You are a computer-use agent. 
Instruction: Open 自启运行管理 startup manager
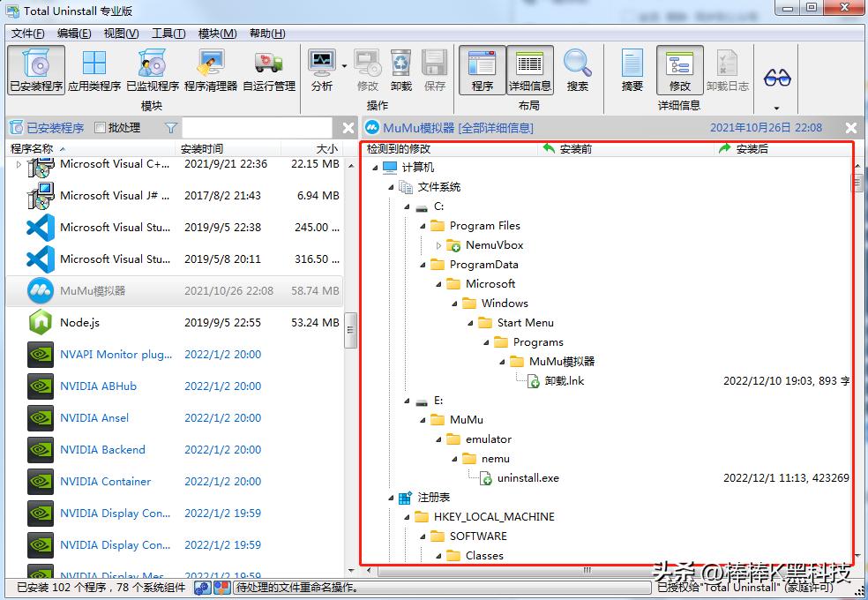tap(269, 70)
